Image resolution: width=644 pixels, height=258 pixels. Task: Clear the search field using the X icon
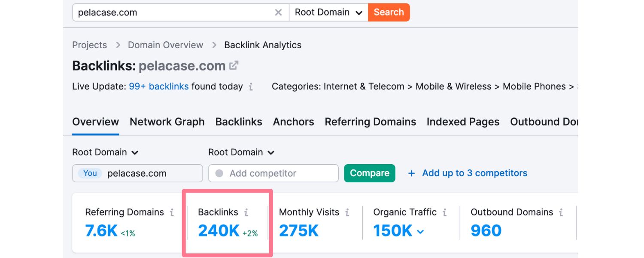pos(278,12)
